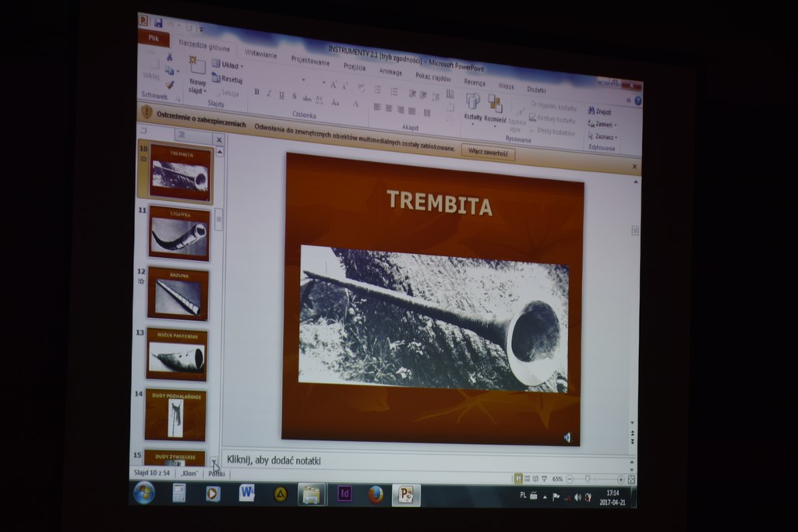The height and width of the screenshot is (532, 798).
Task: Open the Animacje ribbon tab
Action: (390, 72)
